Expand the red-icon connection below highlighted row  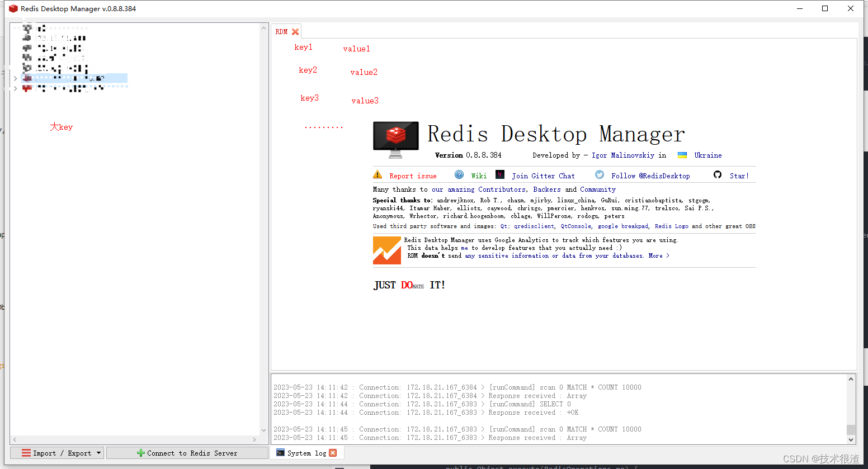[x=16, y=88]
